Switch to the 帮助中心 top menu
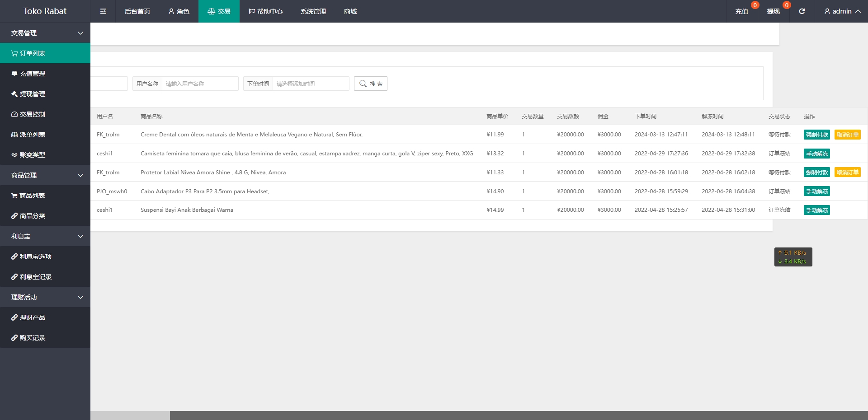This screenshot has height=420, width=868. [x=265, y=11]
